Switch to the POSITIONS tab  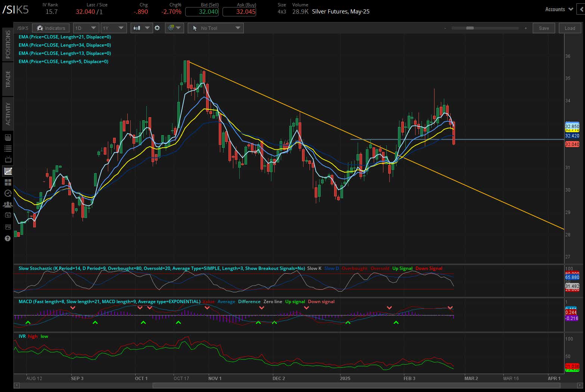click(7, 44)
